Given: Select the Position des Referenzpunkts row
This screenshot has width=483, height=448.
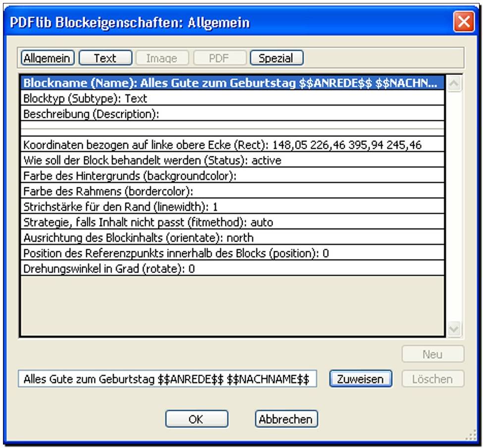Looking at the screenshot, I should (232, 253).
